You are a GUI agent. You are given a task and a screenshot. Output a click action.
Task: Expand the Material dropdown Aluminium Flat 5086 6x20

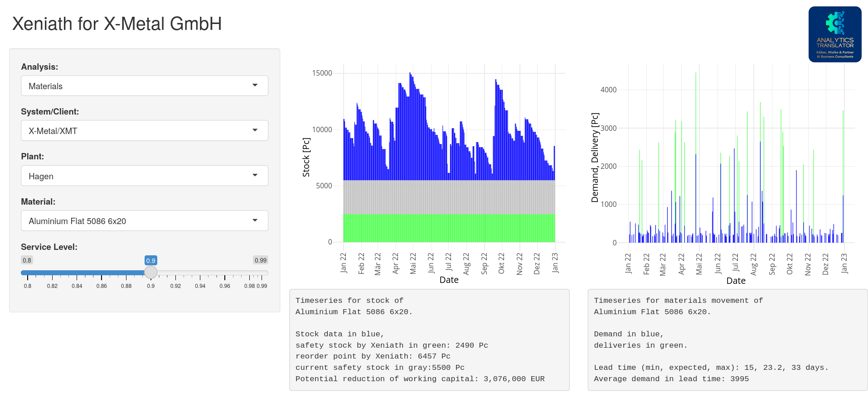click(145, 221)
